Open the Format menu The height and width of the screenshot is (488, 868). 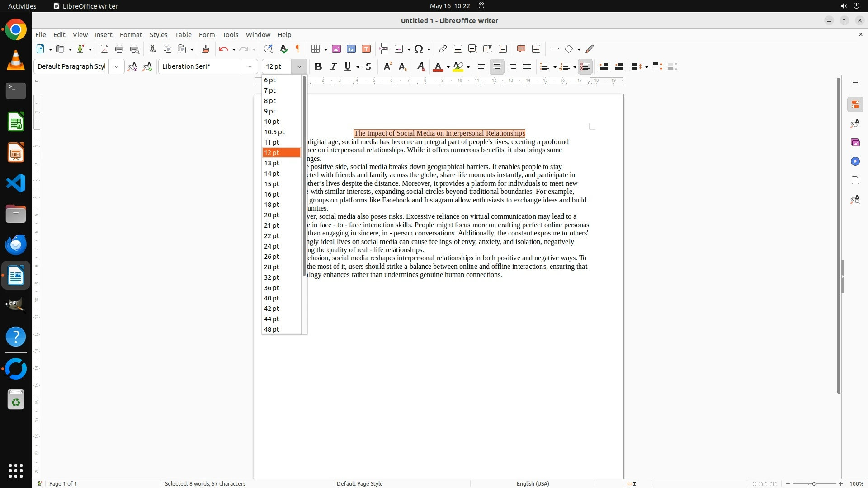(131, 34)
